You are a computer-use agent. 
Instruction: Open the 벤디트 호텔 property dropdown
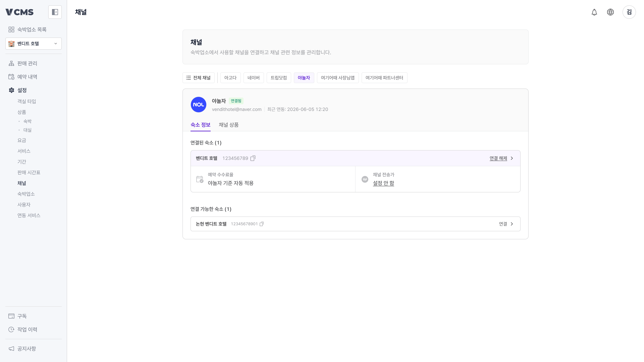coord(34,43)
